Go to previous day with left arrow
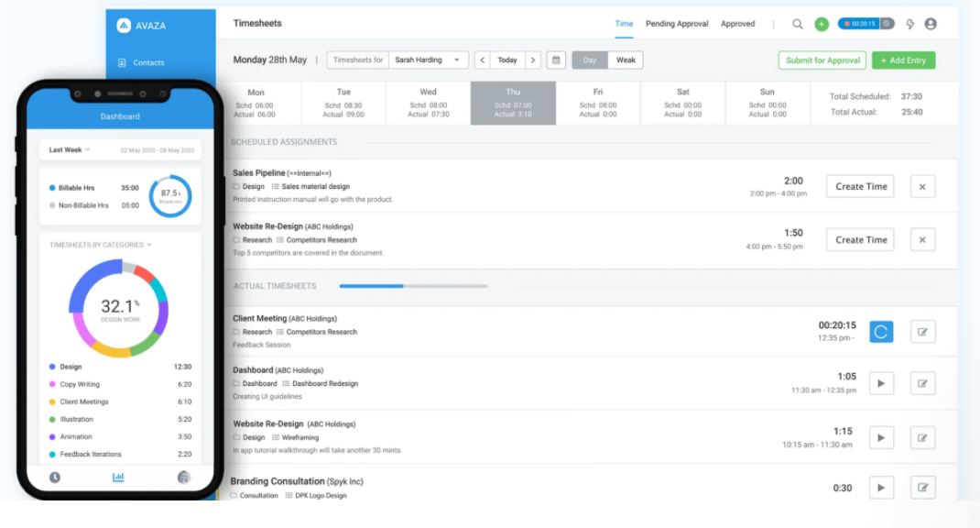The image size is (980, 528). coord(482,60)
